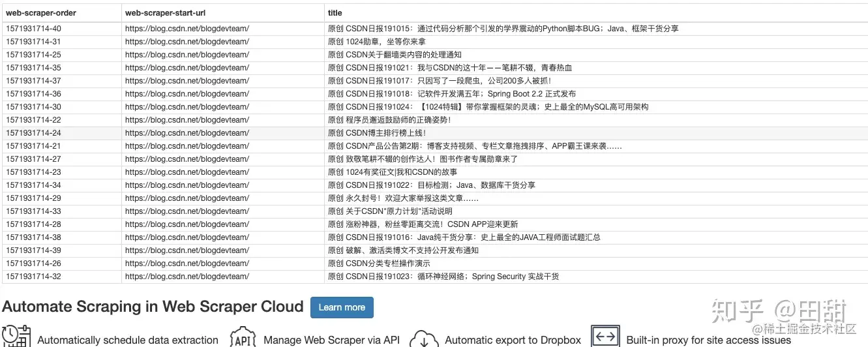The width and height of the screenshot is (868, 347).
Task: Select the title column header
Action: click(335, 13)
